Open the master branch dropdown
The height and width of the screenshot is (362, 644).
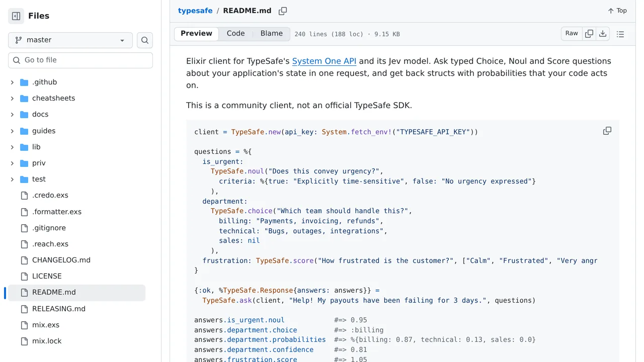[x=70, y=40]
